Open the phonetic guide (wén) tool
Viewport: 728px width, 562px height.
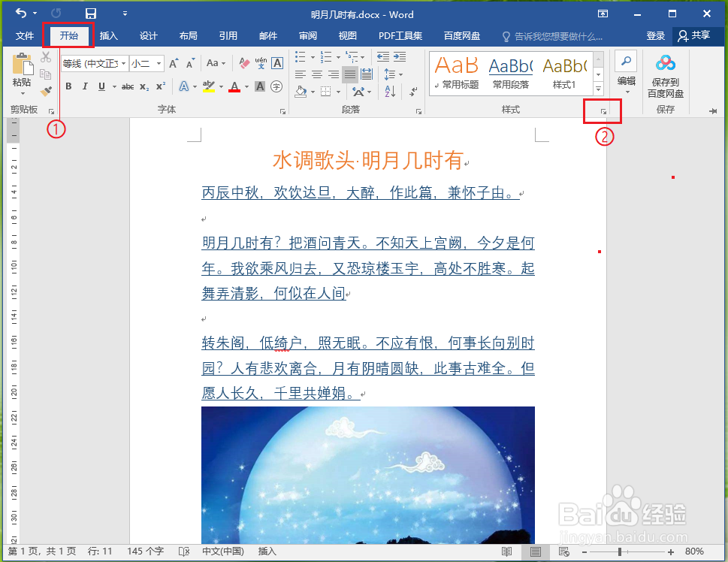coord(261,62)
